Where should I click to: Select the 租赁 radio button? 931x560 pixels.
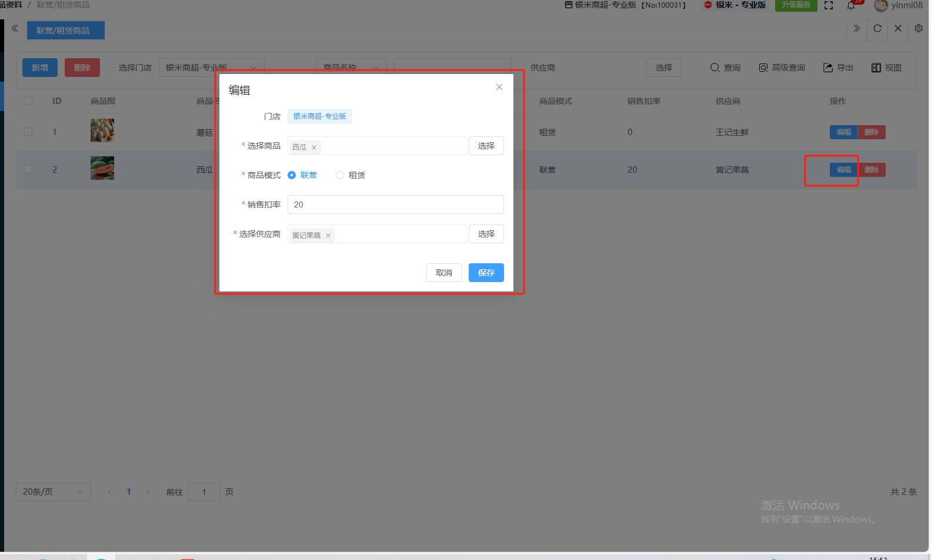340,175
